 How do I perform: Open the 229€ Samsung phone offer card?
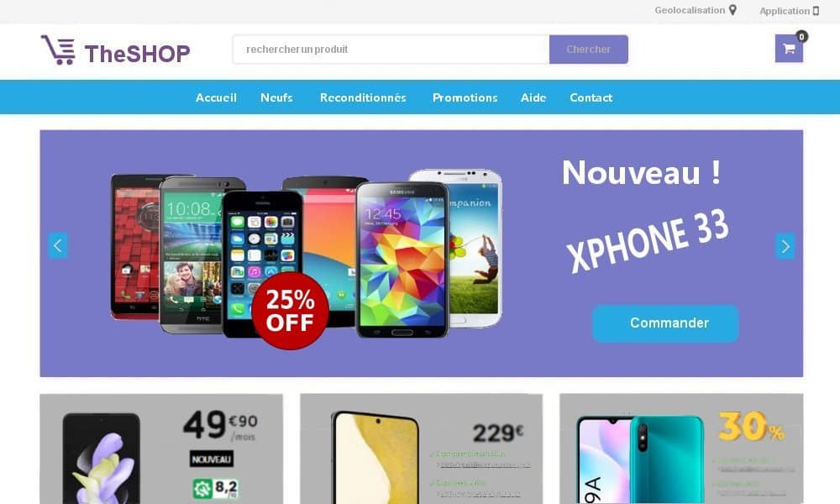(x=421, y=449)
